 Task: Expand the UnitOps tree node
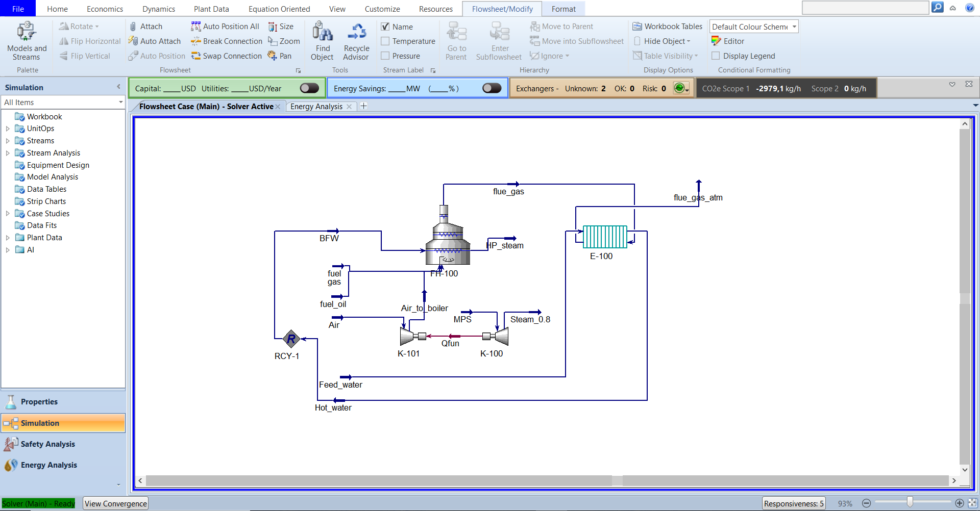point(8,129)
